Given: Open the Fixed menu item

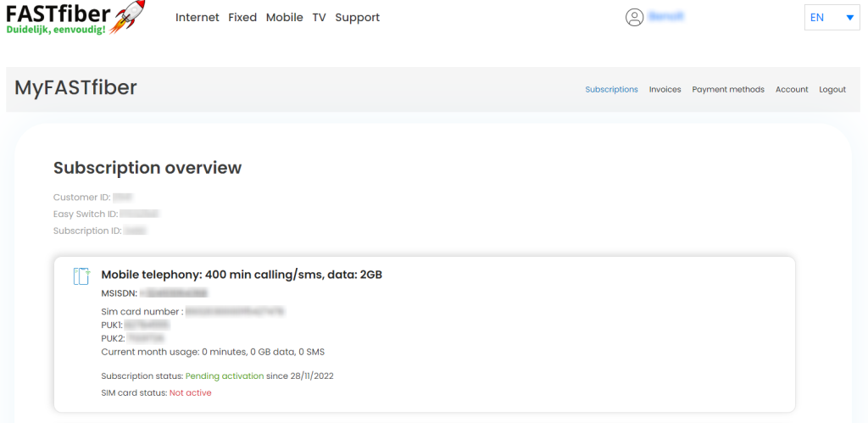Looking at the screenshot, I should point(242,17).
